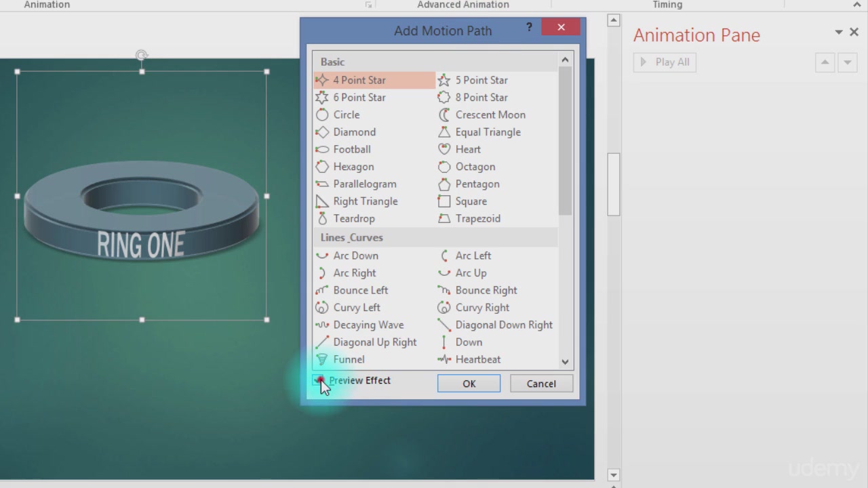Screen dimensions: 868x488
Task: Switch to the Advanced Animation ribbon group
Action: 463,5
